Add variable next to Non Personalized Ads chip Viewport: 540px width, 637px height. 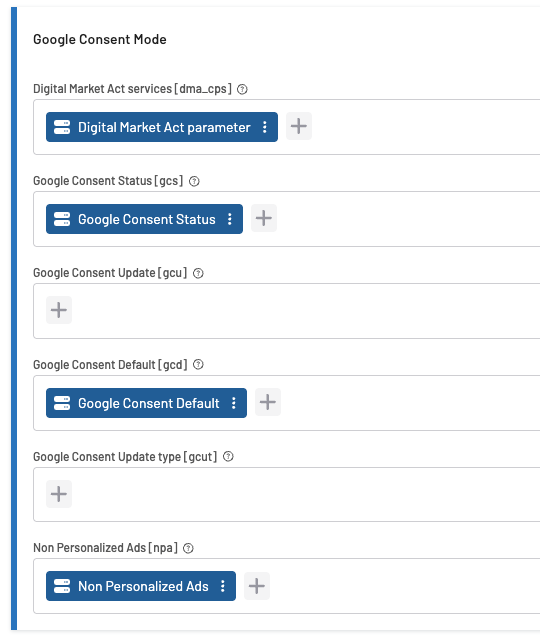coord(257,586)
